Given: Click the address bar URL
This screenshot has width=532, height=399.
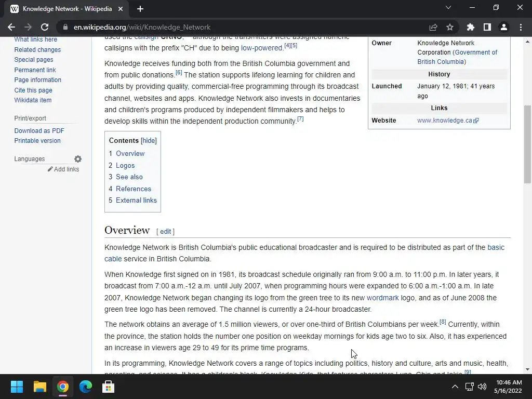Looking at the screenshot, I should (x=142, y=27).
